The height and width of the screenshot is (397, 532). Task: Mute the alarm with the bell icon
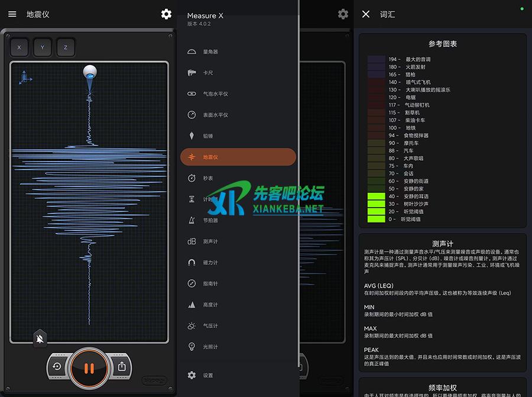[40, 338]
